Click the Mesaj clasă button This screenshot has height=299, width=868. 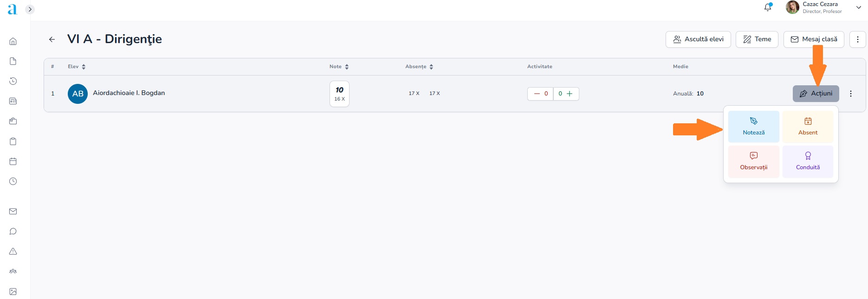pyautogui.click(x=813, y=39)
